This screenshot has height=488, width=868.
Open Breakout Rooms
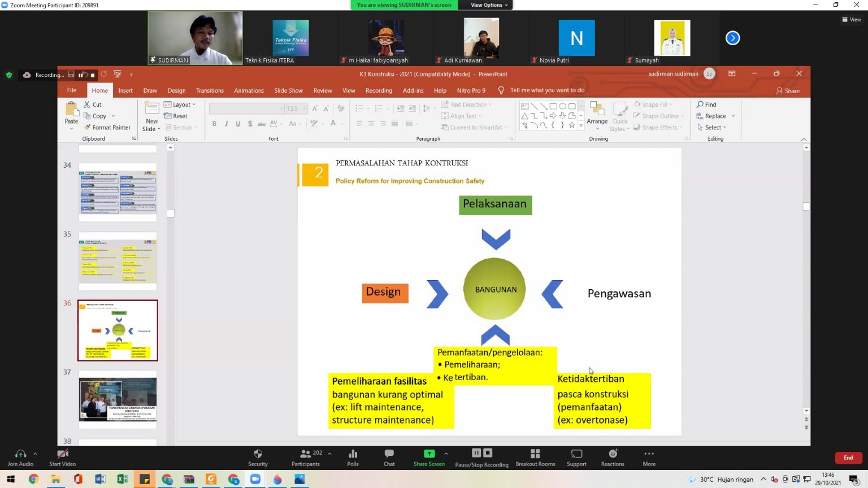tap(535, 457)
